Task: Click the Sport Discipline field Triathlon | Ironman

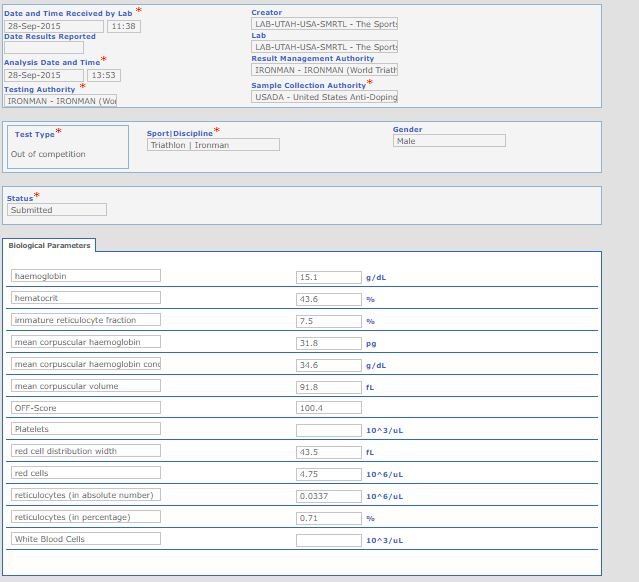Action: (213, 145)
